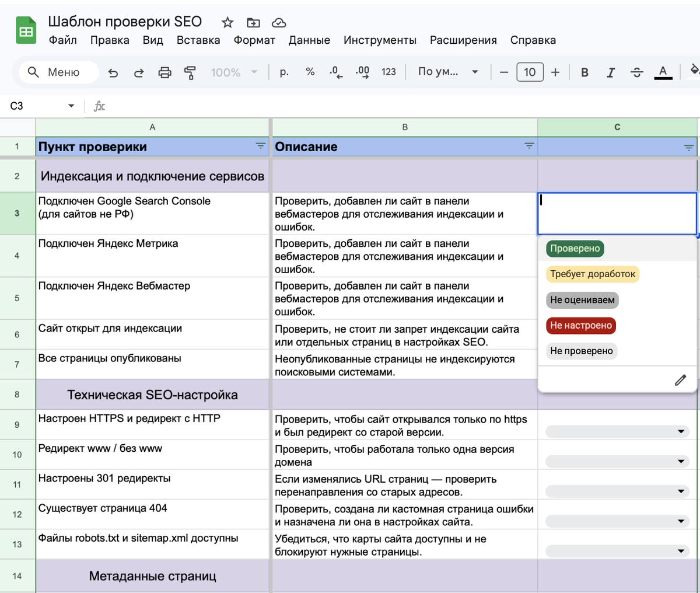The height and width of the screenshot is (593, 700).
Task: Open the name box dropdown arrow
Action: click(71, 106)
